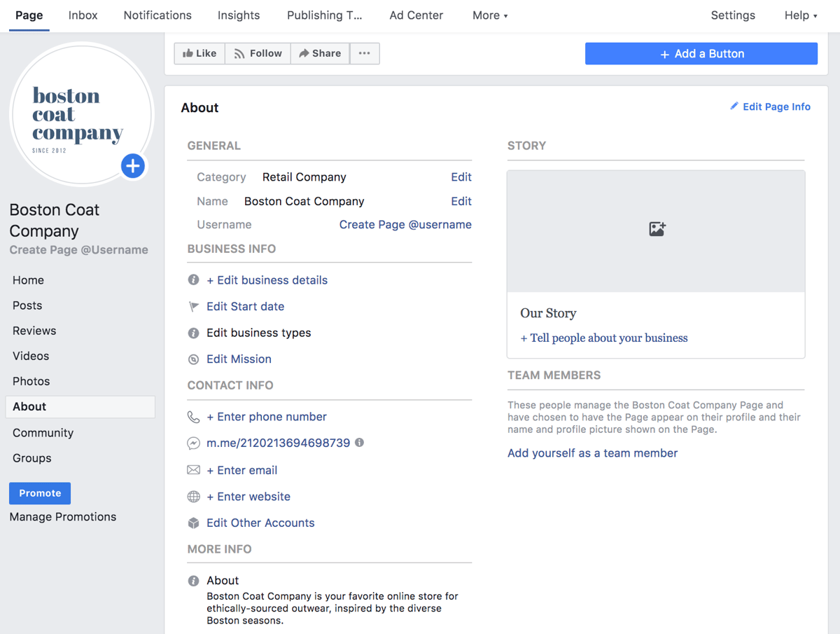The image size is (840, 634).
Task: Click the flag icon beside Edit Start date
Action: [x=193, y=306]
